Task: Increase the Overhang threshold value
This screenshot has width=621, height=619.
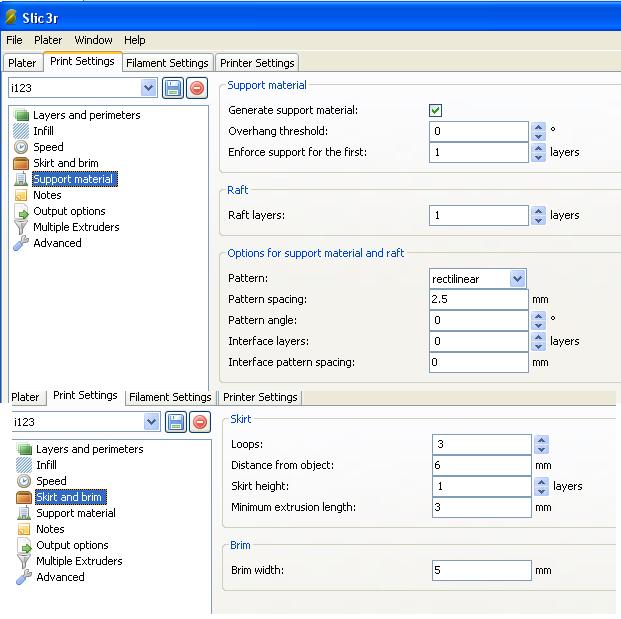Action: coord(539,126)
